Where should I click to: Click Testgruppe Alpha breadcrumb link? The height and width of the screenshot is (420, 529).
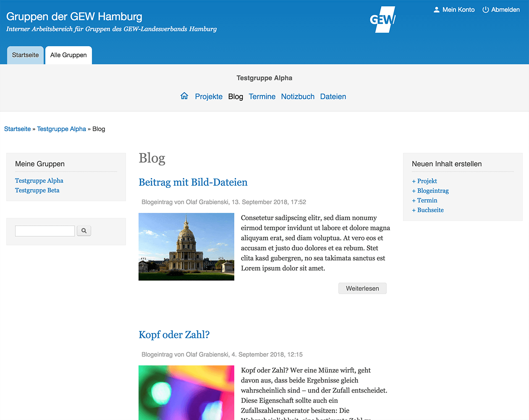(61, 129)
